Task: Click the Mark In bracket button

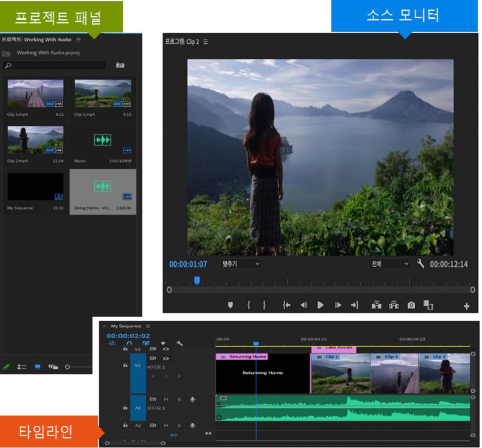Action: [x=249, y=305]
